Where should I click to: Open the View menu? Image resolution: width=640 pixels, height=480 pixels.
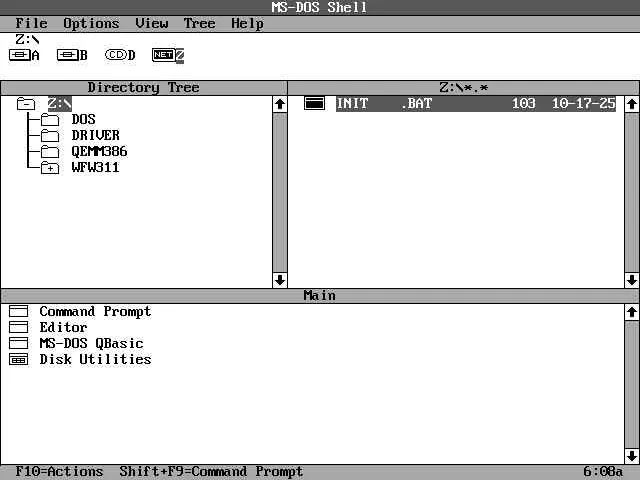(151, 23)
